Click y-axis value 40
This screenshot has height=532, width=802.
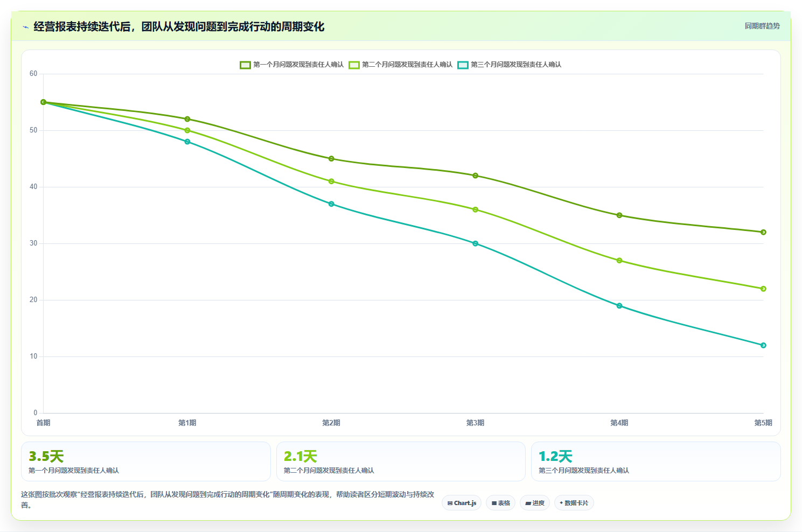[x=33, y=187]
